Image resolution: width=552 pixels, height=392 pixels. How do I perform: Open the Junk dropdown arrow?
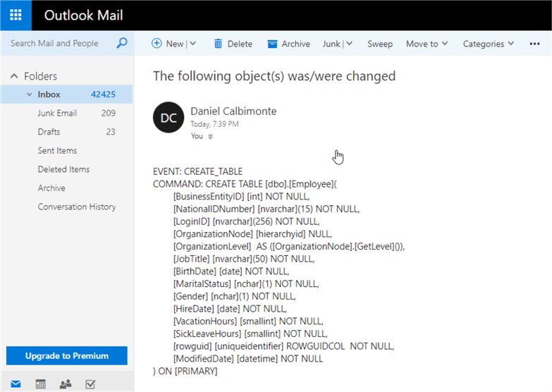[349, 44]
